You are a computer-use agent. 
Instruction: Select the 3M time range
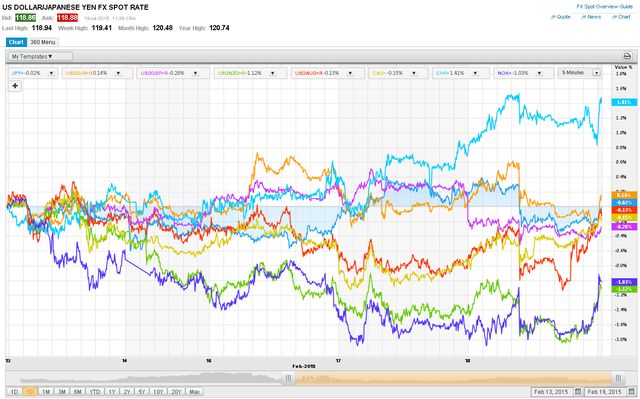[62, 392]
